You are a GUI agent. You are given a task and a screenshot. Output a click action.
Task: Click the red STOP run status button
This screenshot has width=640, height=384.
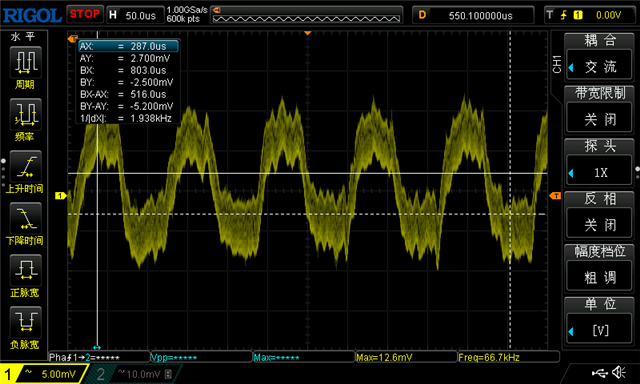84,14
